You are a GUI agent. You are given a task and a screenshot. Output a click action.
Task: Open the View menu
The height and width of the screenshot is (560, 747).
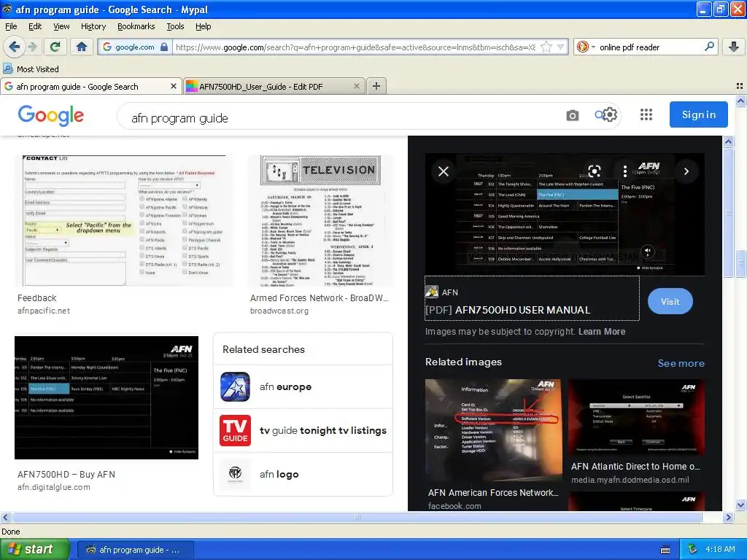61,26
